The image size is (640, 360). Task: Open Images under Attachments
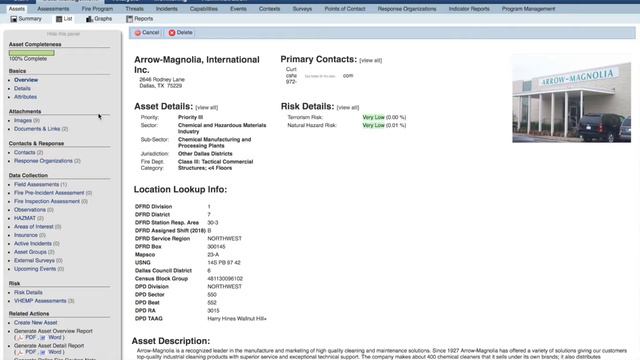23,120
